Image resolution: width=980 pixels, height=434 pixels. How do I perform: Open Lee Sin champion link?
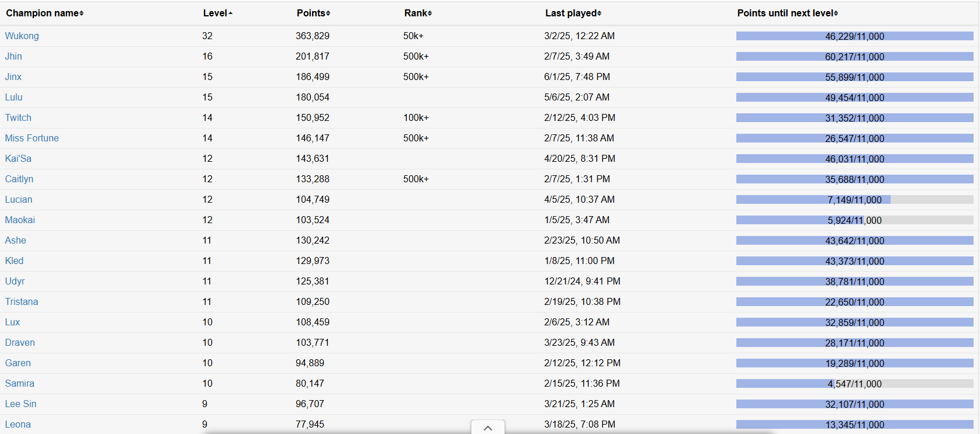click(21, 404)
